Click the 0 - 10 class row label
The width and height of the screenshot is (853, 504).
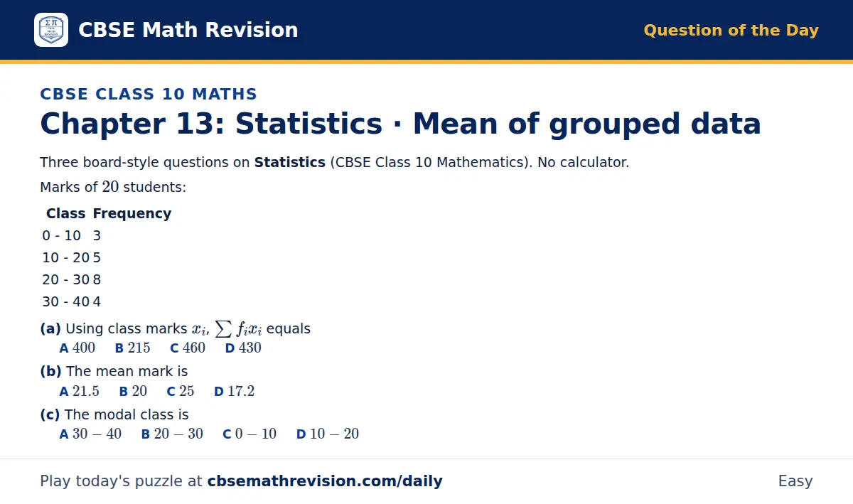[x=61, y=235]
